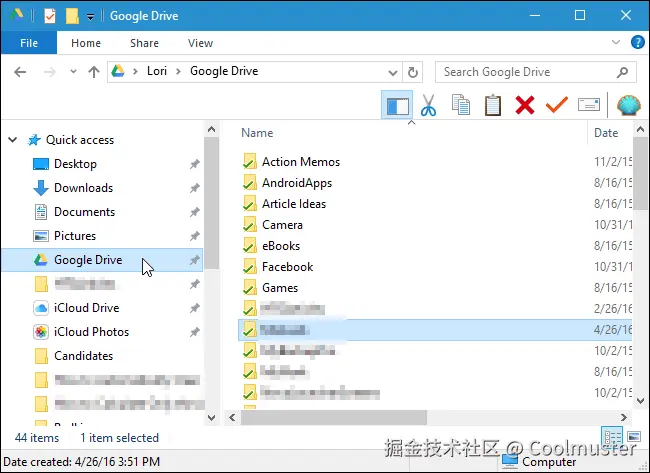Screen dimensions: 650x473
Task: Click the New folder icon in title bar
Action: (72, 16)
